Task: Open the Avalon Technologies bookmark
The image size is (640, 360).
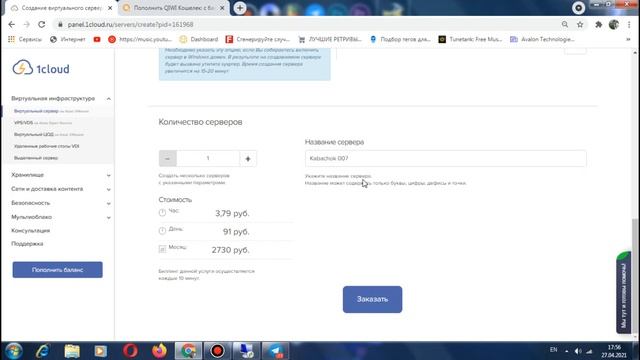Action: (542, 39)
